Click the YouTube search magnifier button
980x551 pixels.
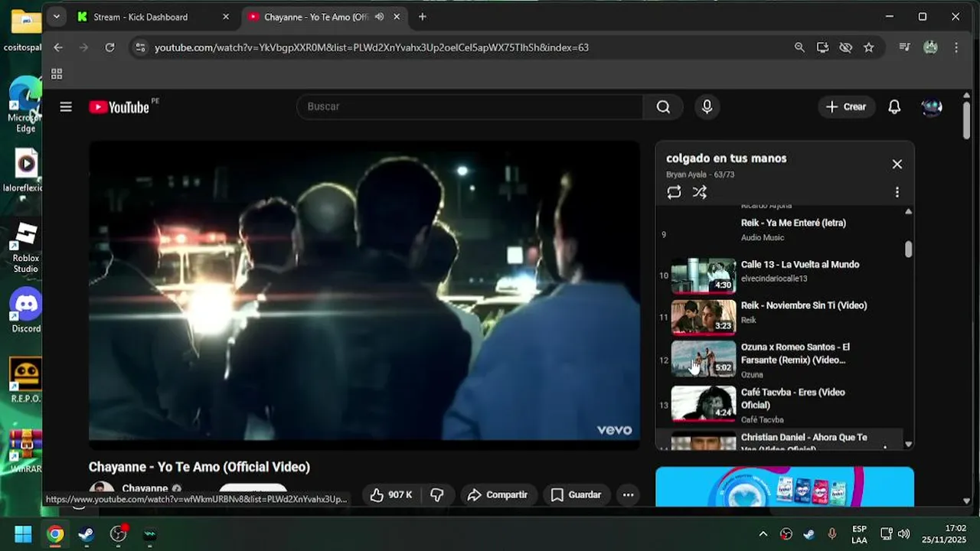pos(663,107)
